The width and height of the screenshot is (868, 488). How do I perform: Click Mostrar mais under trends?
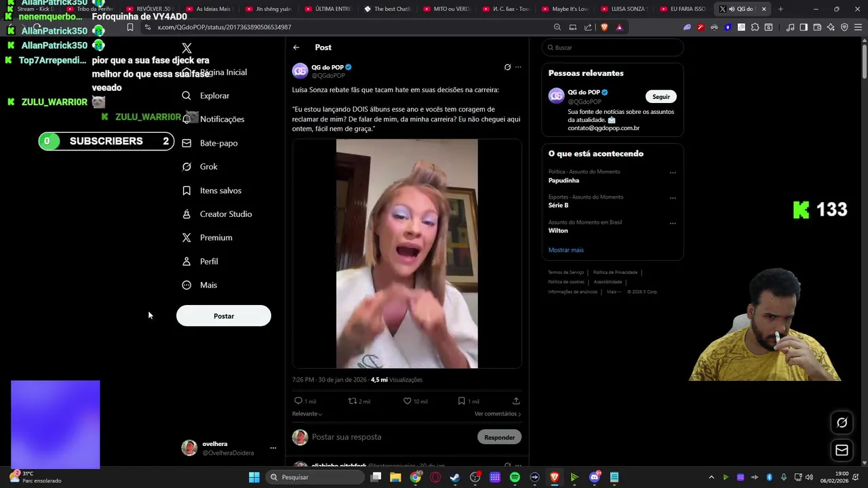tap(566, 250)
